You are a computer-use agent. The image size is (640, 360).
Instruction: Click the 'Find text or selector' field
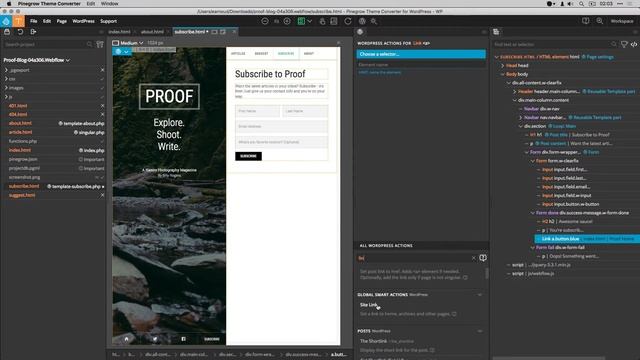pyautogui.click(x=551, y=44)
